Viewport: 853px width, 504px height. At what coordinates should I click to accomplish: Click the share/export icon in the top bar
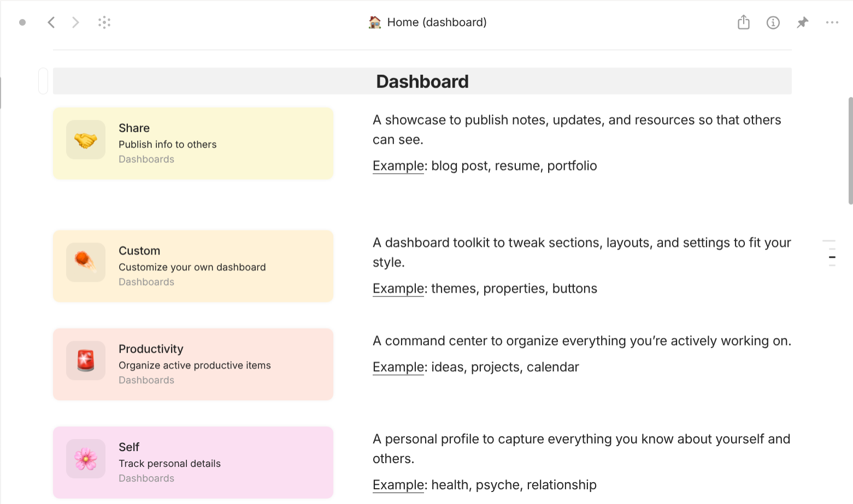coord(743,22)
